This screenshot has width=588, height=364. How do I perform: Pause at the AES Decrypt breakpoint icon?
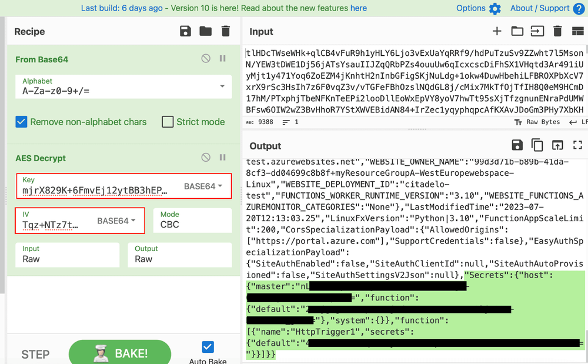[x=223, y=158]
